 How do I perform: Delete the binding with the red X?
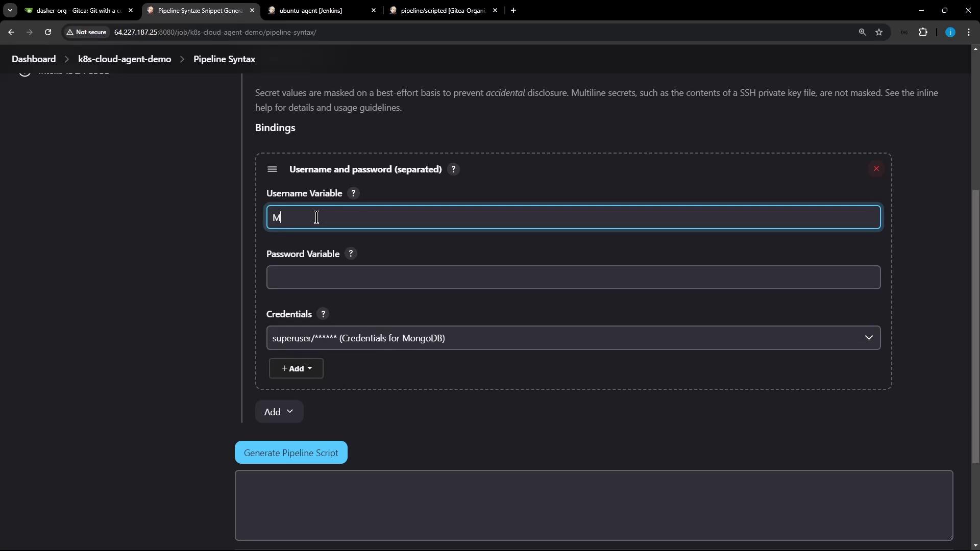876,169
